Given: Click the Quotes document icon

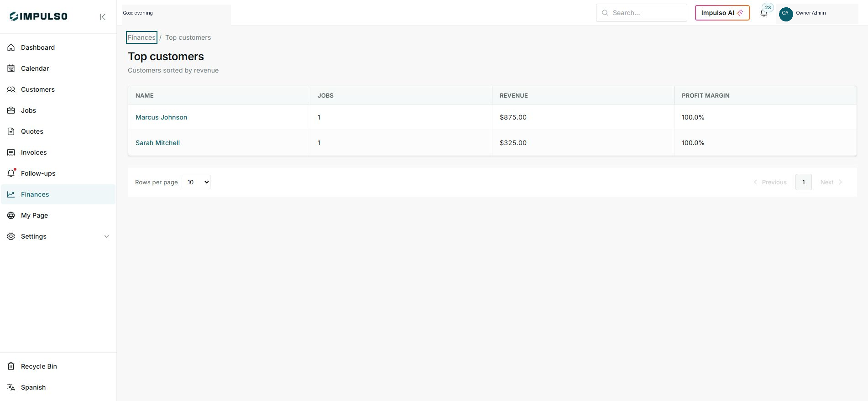Looking at the screenshot, I should click(x=11, y=131).
